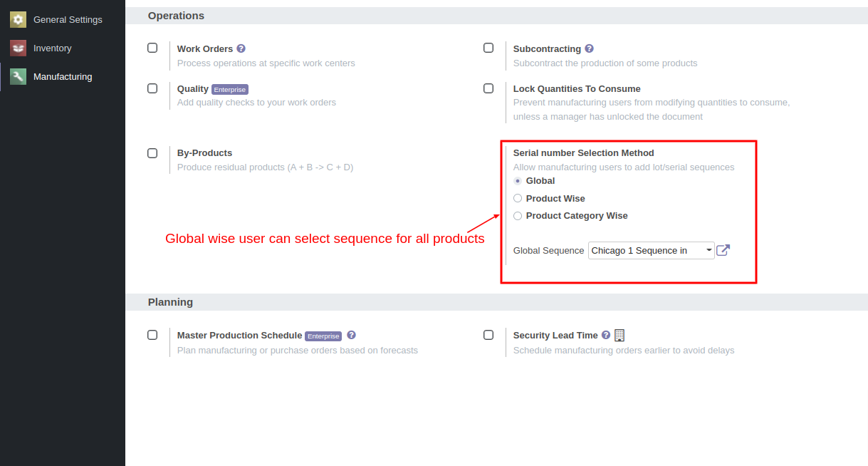
Task: Click the Inventory box icon in sidebar
Action: (18, 48)
